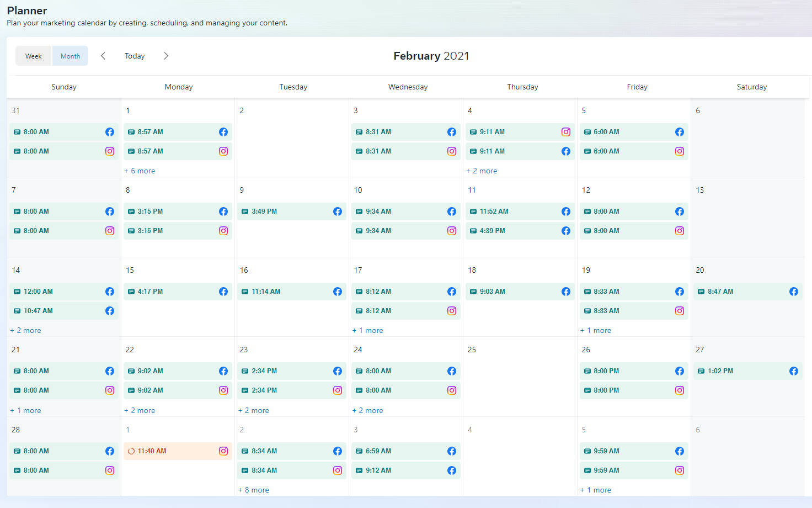Viewport: 812px width, 508px height.
Task: Click Facebook icon on February 27 post
Action: 794,371
